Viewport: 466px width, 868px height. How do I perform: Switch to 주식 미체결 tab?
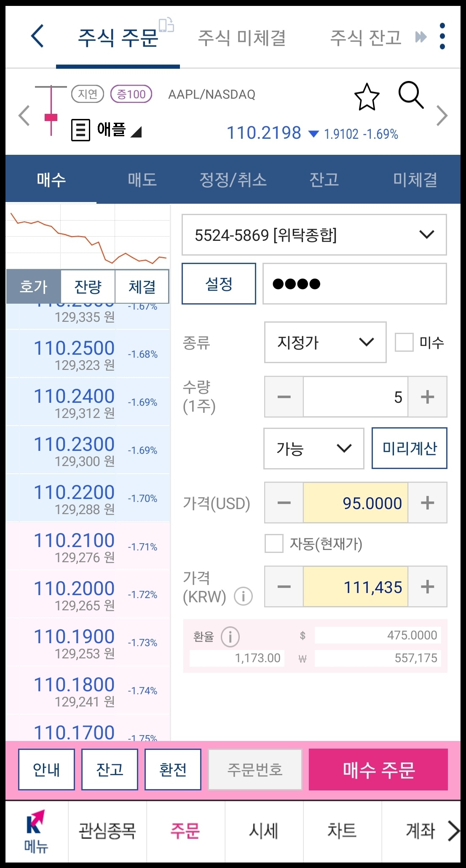click(x=242, y=38)
